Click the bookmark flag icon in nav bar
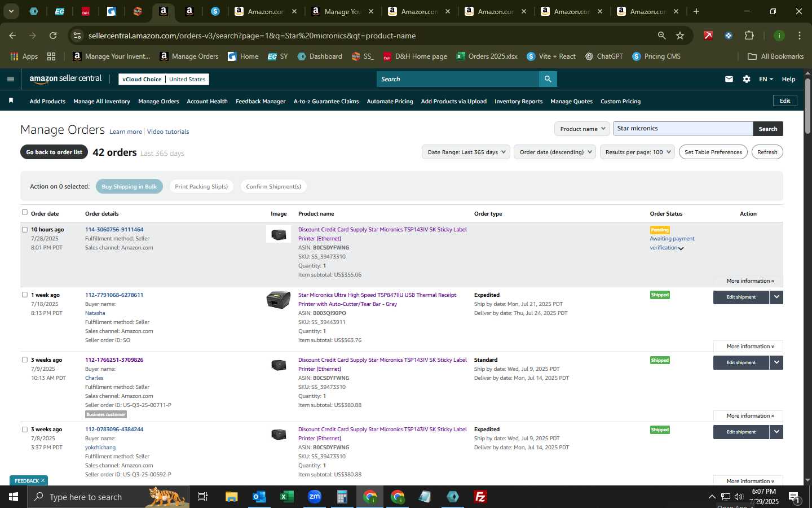Viewport: 812px width, 508px height. [11, 101]
